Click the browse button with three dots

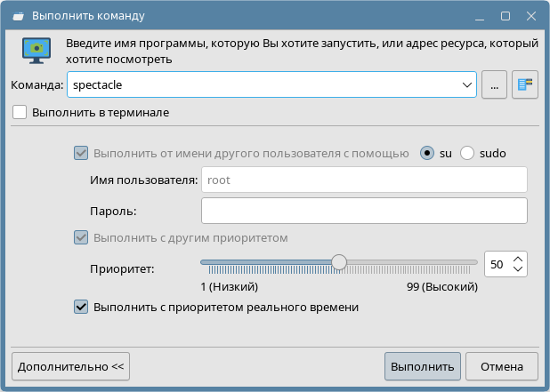pyautogui.click(x=494, y=85)
